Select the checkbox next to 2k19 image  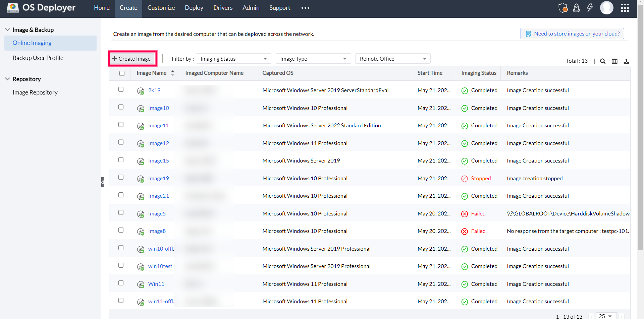[x=121, y=89]
